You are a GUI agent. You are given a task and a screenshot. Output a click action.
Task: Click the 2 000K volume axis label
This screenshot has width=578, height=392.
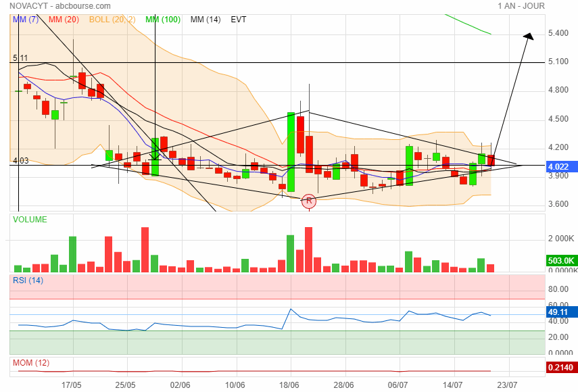(x=561, y=239)
